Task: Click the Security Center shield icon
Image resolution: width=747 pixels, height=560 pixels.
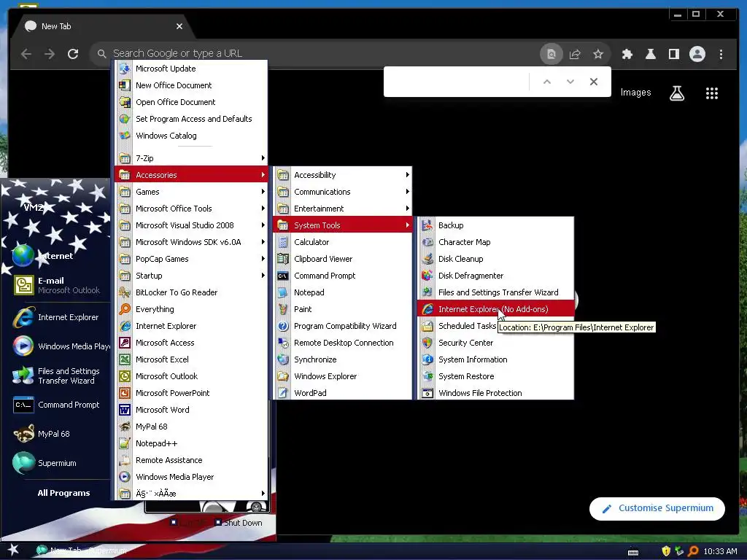Action: 427,343
